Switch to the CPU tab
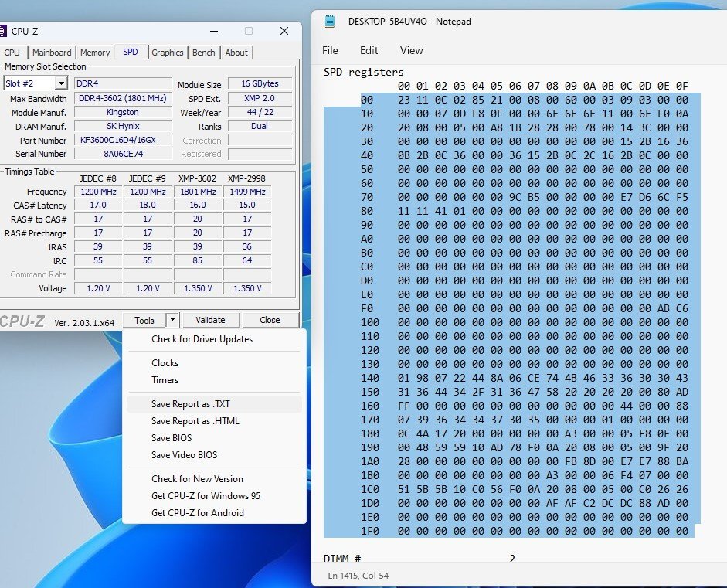Screen dimensions: 727x588 pos(12,53)
